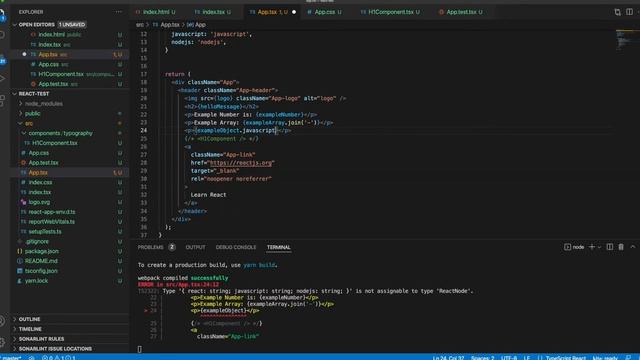Open the Output panel tab
This screenshot has width=640, height=360.
pyautogui.click(x=196, y=247)
